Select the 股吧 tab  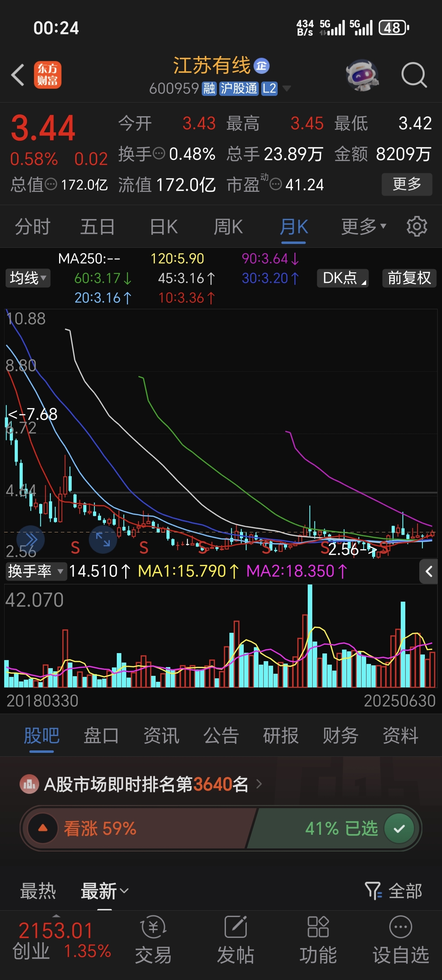tap(41, 735)
